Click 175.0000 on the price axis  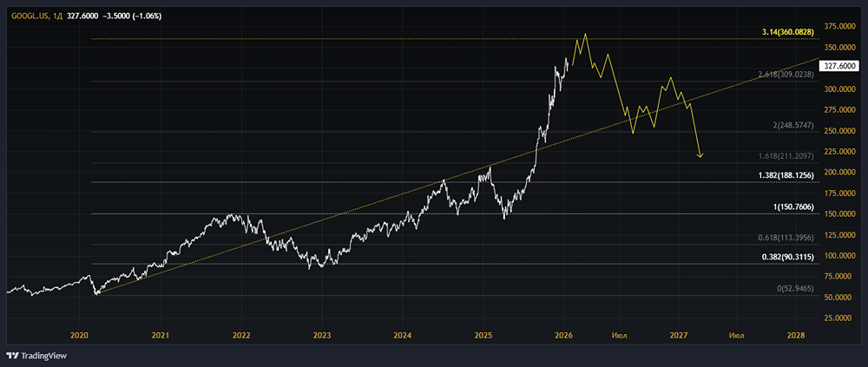click(x=838, y=193)
